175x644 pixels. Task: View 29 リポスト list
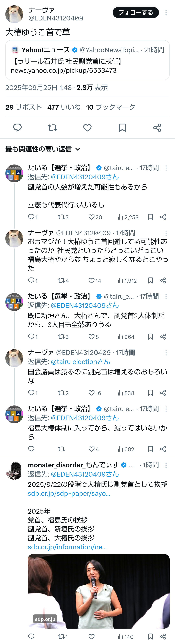(23, 107)
